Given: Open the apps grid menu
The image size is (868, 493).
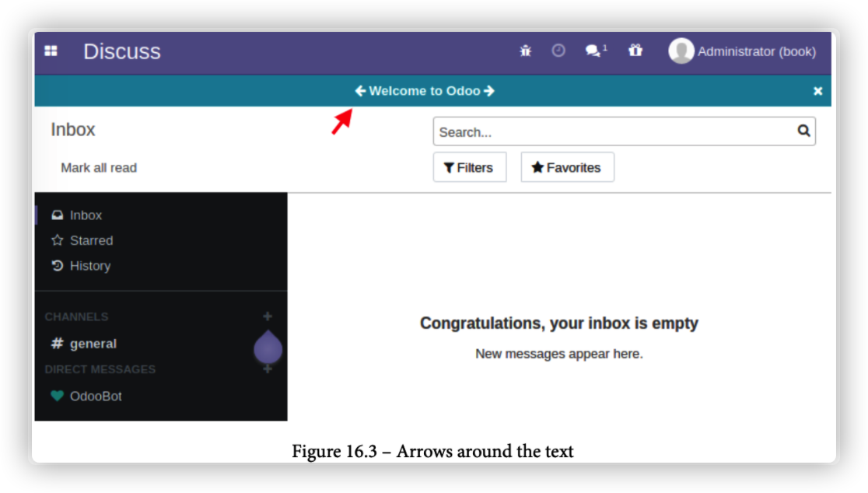Looking at the screenshot, I should click(51, 51).
